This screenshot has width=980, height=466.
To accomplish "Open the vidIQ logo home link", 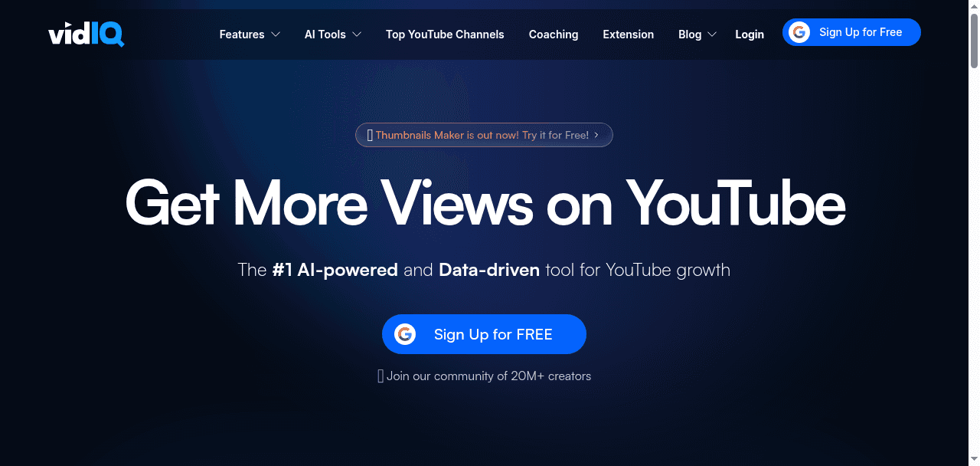I will (x=87, y=34).
